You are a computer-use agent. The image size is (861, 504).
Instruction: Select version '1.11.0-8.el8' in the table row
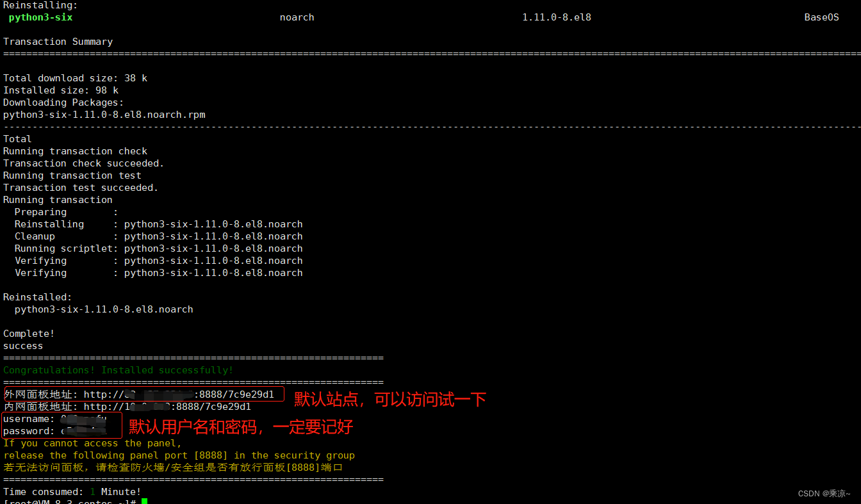pyautogui.click(x=557, y=17)
